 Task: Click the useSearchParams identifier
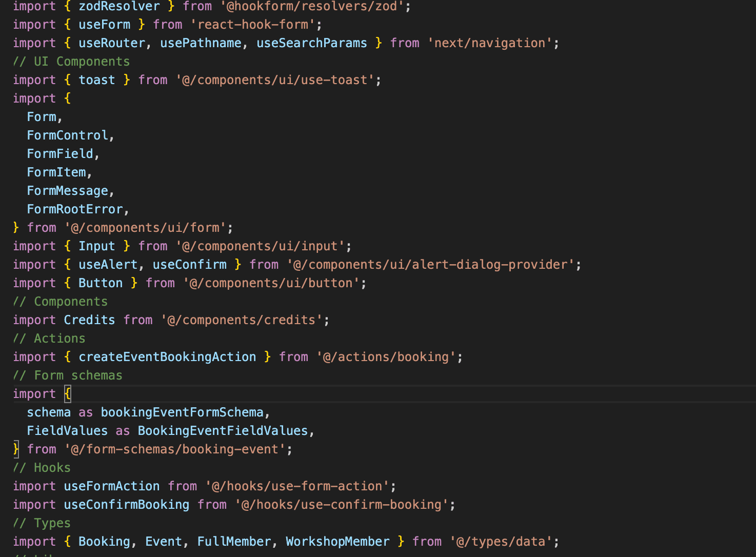click(311, 43)
